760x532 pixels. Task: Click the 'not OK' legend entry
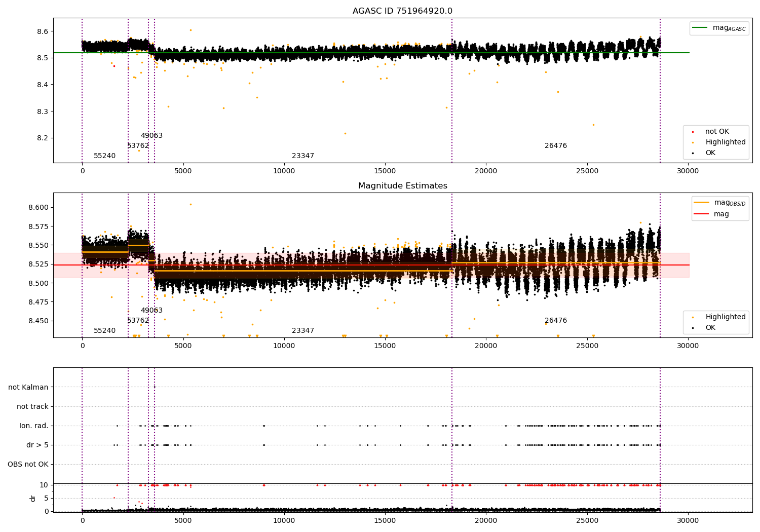coord(717,132)
